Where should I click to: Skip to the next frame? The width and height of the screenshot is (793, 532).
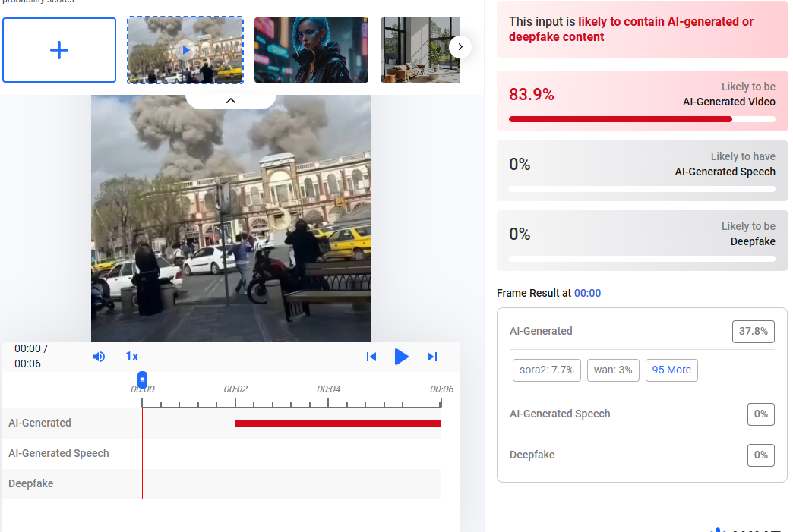pyautogui.click(x=432, y=357)
